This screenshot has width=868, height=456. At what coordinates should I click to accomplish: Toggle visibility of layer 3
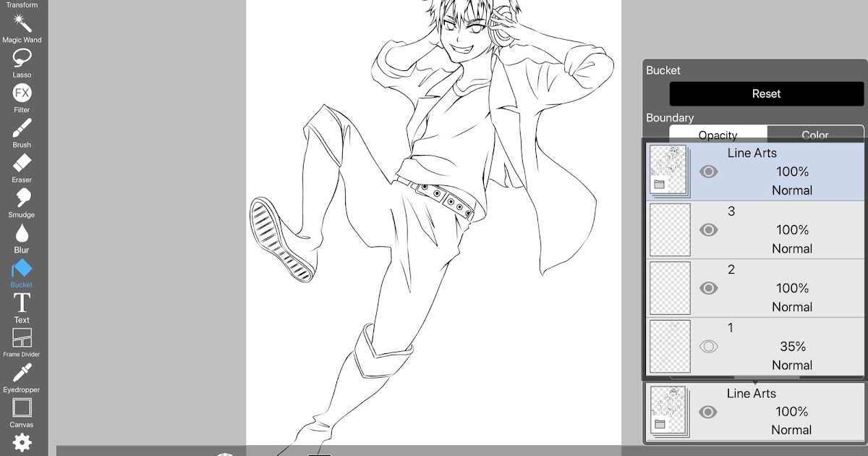pyautogui.click(x=709, y=229)
